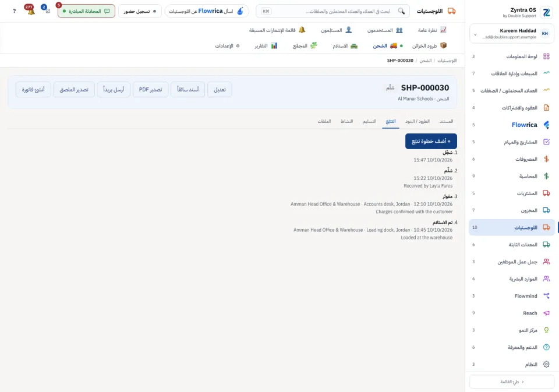Open the tasks checklist icon with badge 2

[47, 10]
